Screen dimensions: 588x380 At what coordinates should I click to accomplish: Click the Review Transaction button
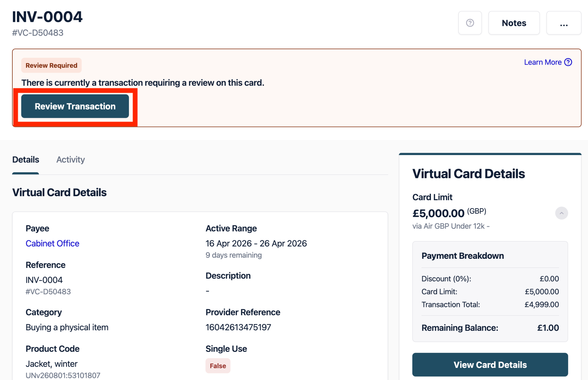75,106
